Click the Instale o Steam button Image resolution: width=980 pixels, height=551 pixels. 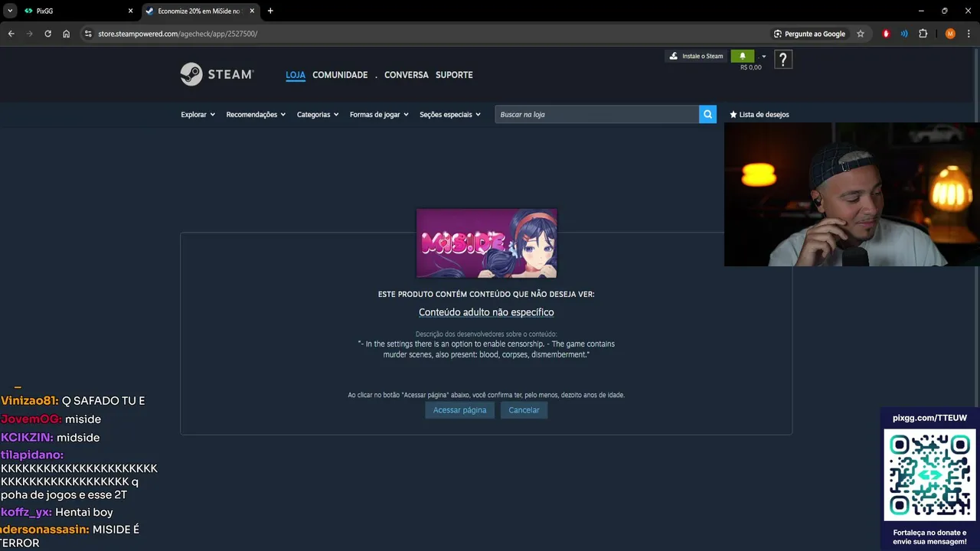(x=696, y=56)
